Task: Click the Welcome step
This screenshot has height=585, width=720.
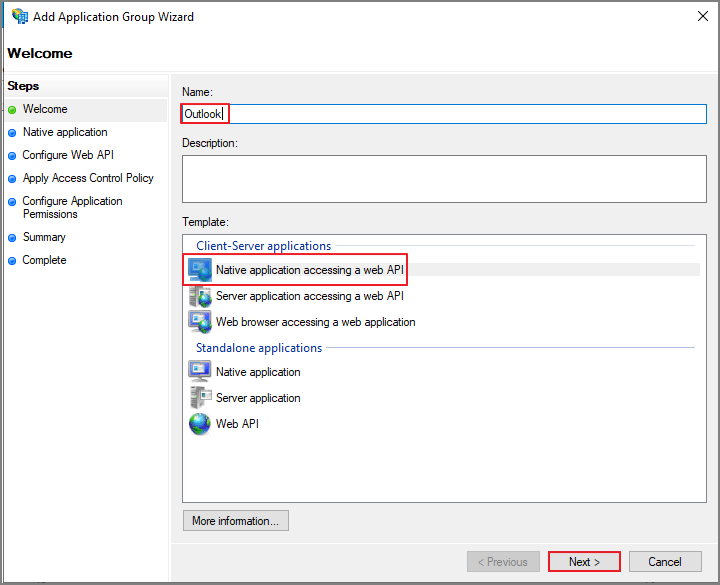Action: point(45,109)
